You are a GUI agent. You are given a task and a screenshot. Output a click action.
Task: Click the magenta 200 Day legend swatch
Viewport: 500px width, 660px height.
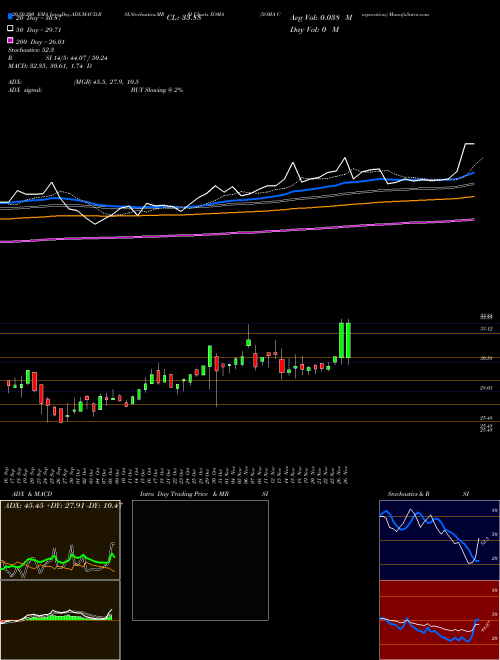coord(10,41)
